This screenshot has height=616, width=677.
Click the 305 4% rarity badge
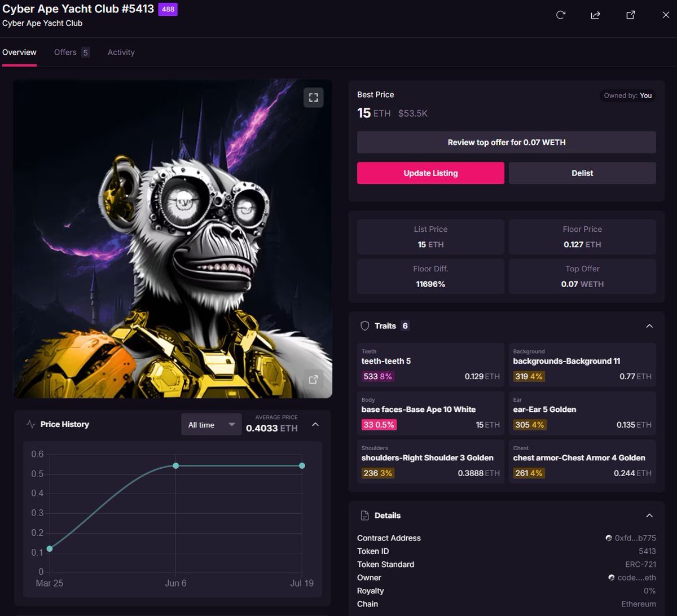pos(530,425)
